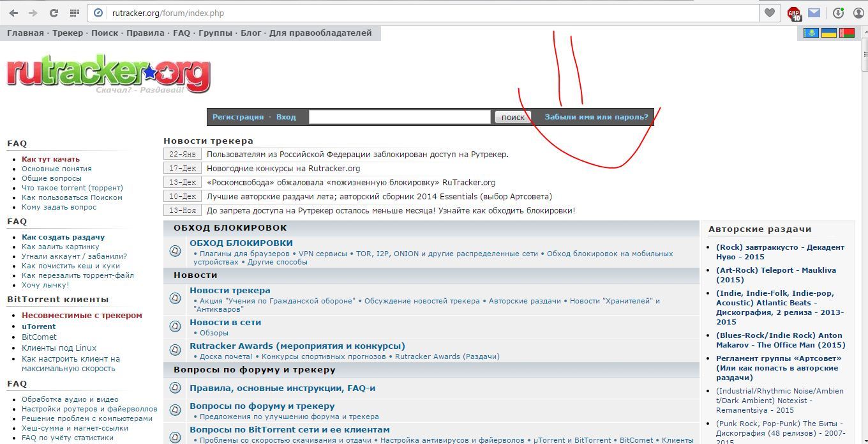This screenshot has width=868, height=444.
Task: Open the Конкурсы спортивных прогнозов subforum
Action: click(x=324, y=356)
